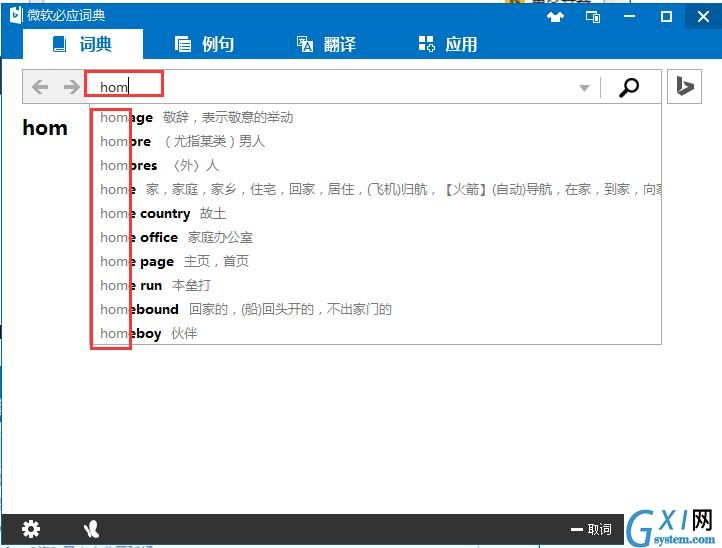Open the 翻译 tab
Viewport: 722px width, 548px height.
tap(326, 44)
